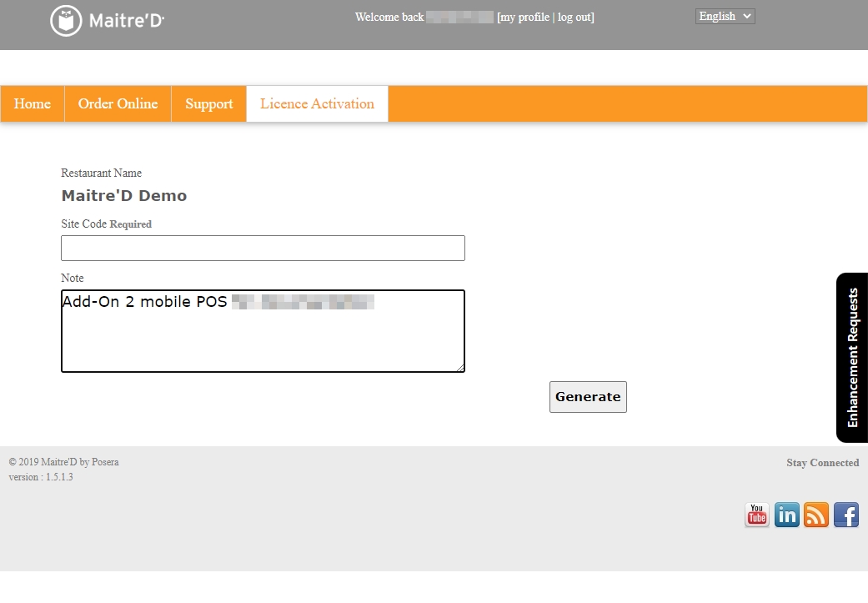Focus the Site Code input field
This screenshot has height=603, width=868.
[x=263, y=248]
